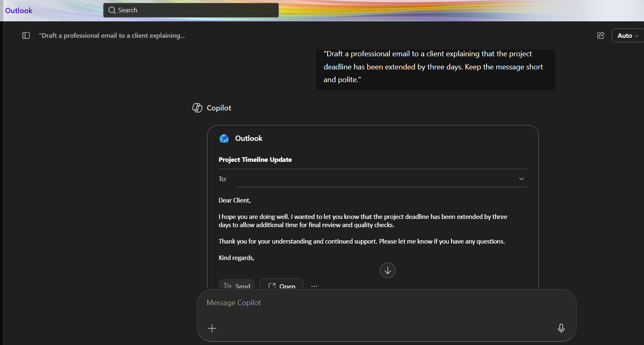Click the plus attachment icon

tap(212, 328)
